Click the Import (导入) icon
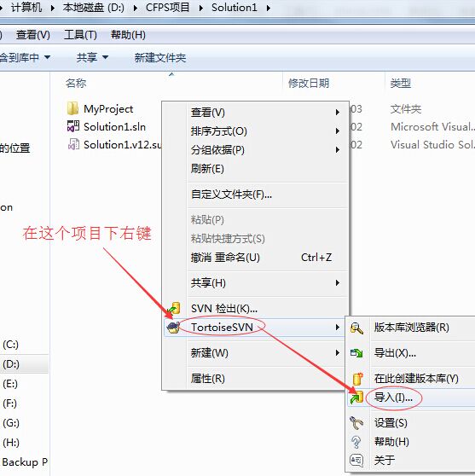Image resolution: width=475 pixels, height=476 pixels. point(356,398)
